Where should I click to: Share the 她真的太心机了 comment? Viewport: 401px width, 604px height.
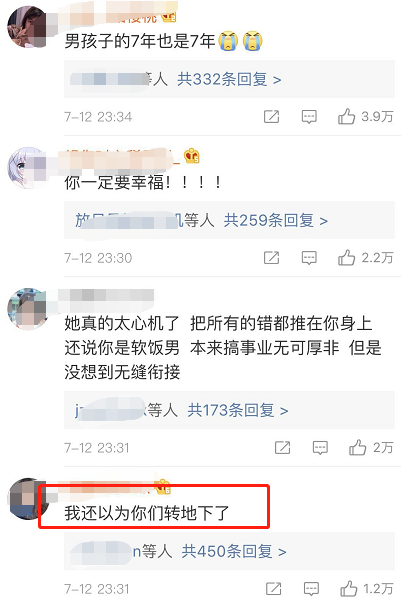pyautogui.click(x=282, y=447)
